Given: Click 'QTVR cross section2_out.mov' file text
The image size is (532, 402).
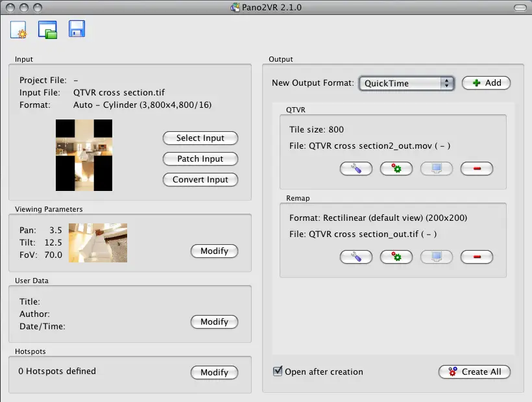Looking at the screenshot, I should pos(370,145).
